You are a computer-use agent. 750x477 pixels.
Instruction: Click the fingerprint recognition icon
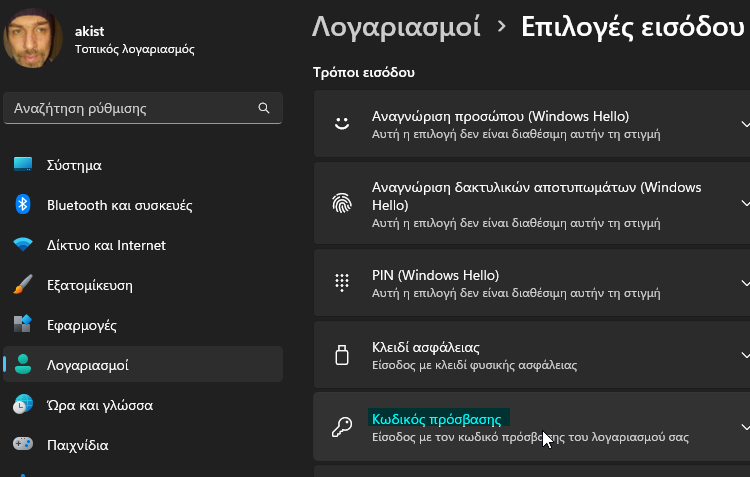tap(342, 203)
